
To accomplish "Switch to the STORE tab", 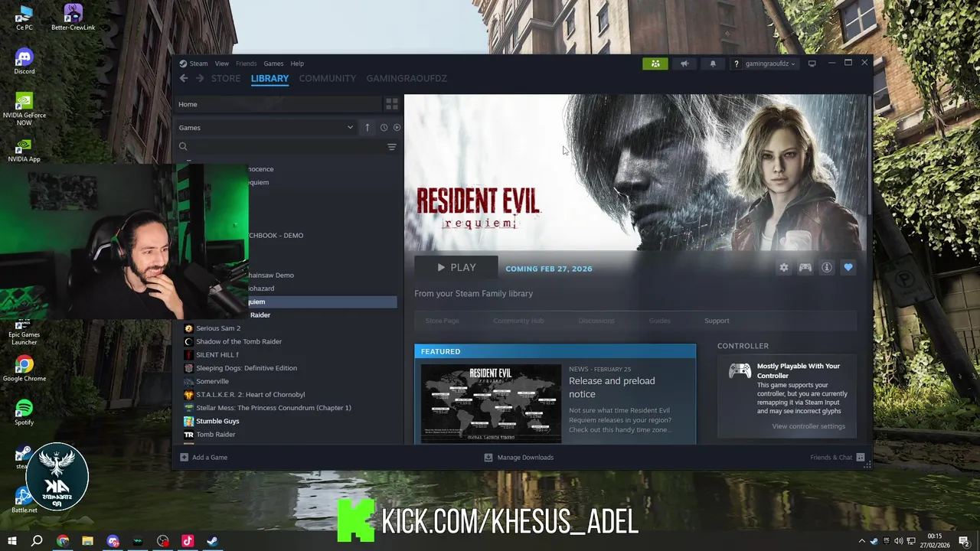I will [x=226, y=78].
